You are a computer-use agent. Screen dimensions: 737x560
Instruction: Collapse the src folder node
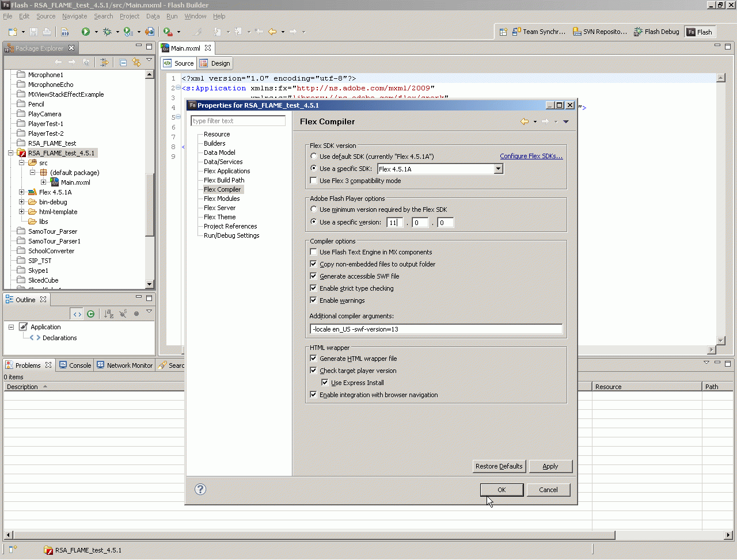point(21,163)
